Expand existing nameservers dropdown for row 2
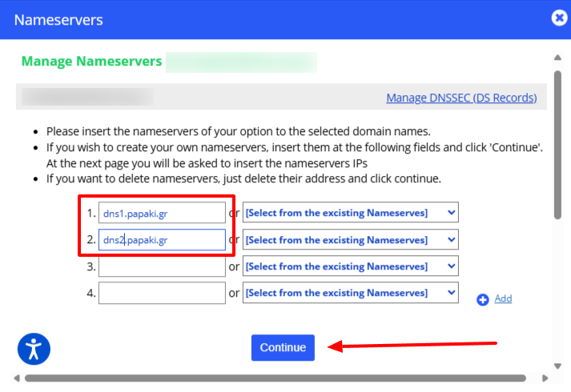This screenshot has height=392, width=571. [350, 239]
